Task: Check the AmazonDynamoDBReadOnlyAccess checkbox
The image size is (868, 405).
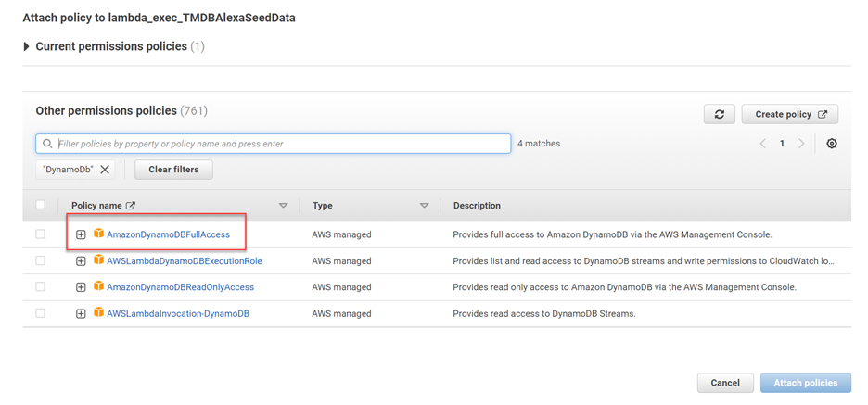Action: pyautogui.click(x=40, y=286)
